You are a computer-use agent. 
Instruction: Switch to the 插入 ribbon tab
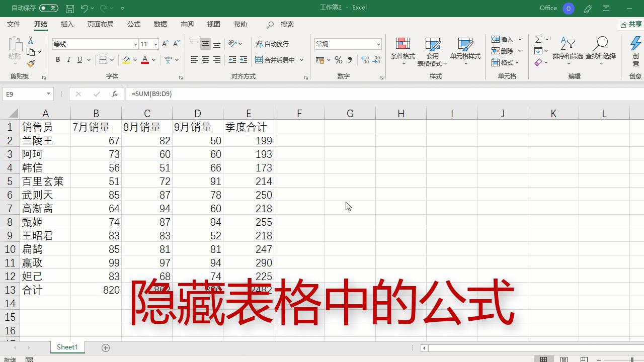click(69, 24)
